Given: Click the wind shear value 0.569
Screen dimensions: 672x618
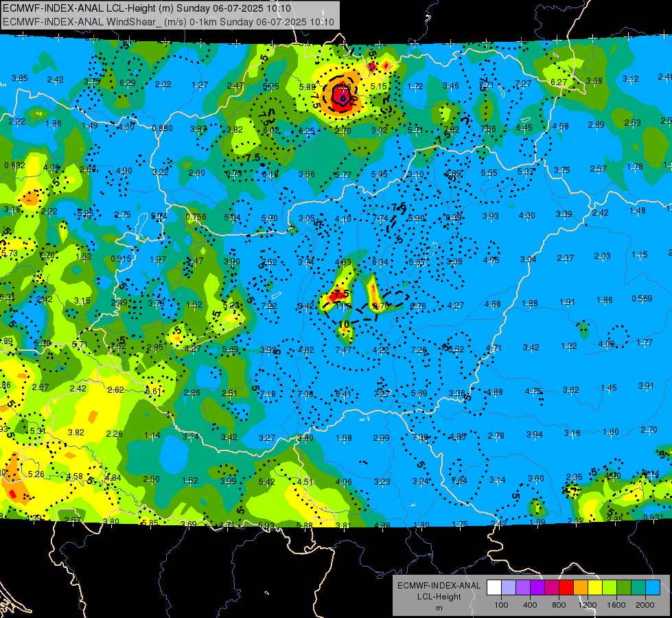Looking at the screenshot, I should click(x=642, y=299).
